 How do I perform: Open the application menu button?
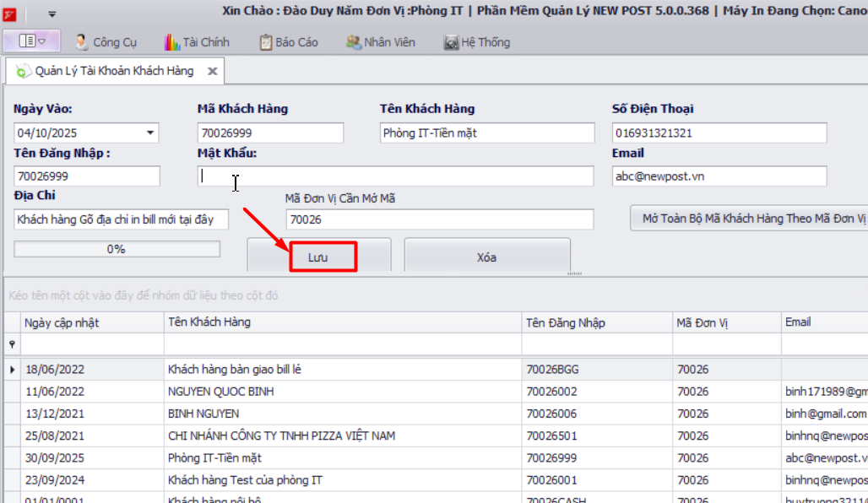click(31, 41)
